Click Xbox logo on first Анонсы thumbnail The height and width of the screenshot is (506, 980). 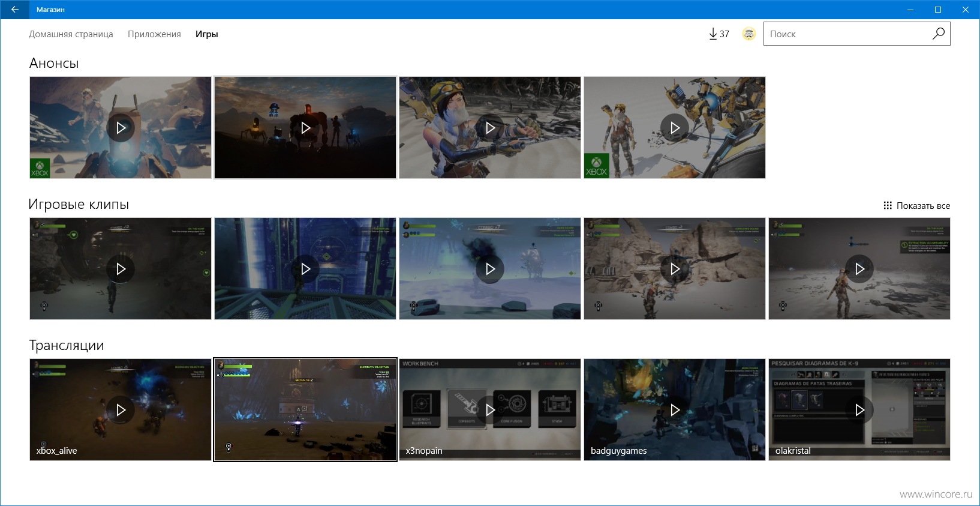click(40, 169)
